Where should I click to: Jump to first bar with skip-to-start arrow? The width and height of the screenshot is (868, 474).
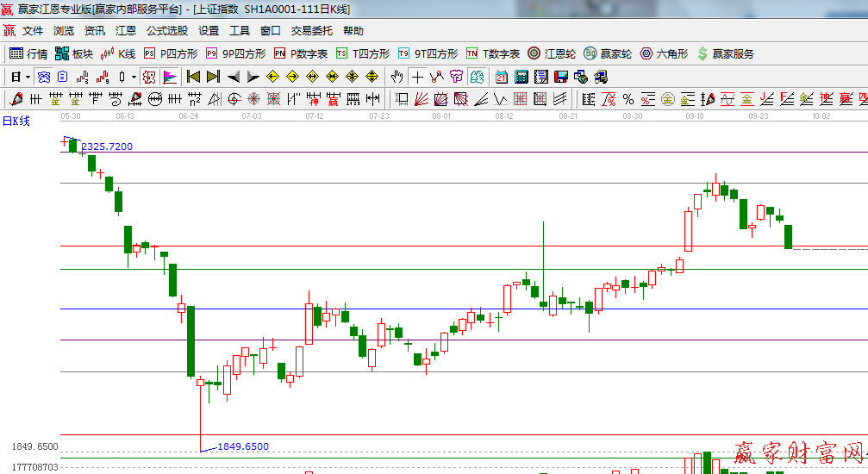tap(193, 77)
